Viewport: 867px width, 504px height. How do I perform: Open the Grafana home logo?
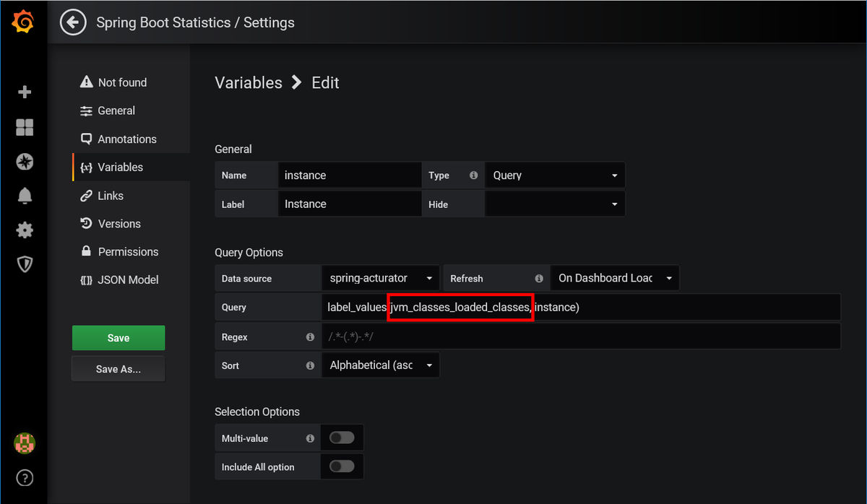[x=24, y=22]
